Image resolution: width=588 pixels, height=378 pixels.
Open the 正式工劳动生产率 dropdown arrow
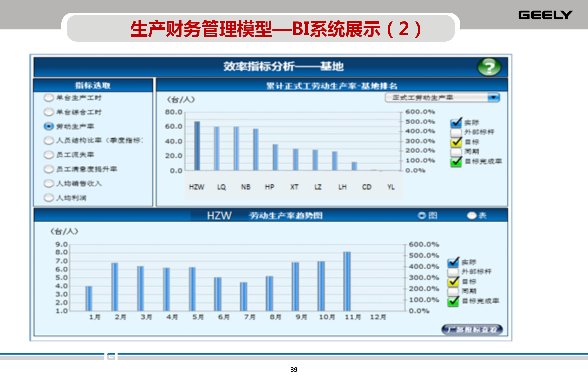tap(493, 97)
